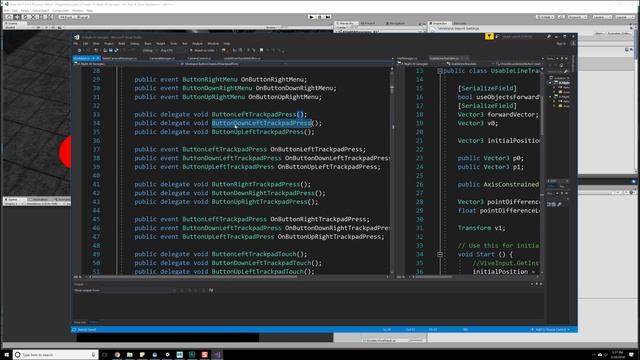Open the Visual Studio Edit menu
The width and height of the screenshot is (640, 360).
tap(85, 44)
